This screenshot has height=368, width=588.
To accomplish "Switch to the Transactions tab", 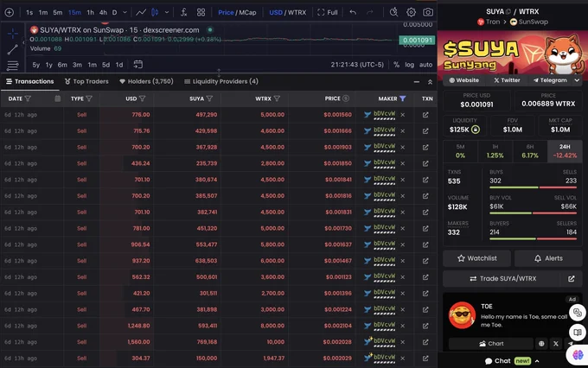I will [30, 81].
